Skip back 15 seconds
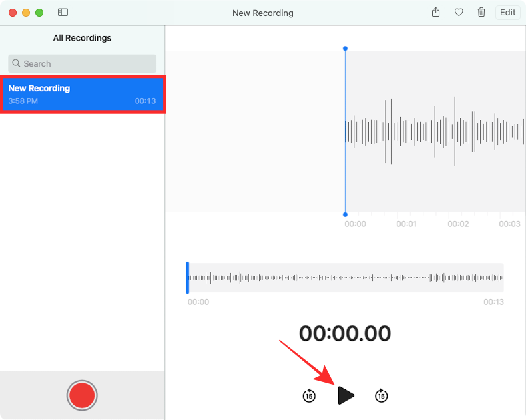 tap(309, 395)
